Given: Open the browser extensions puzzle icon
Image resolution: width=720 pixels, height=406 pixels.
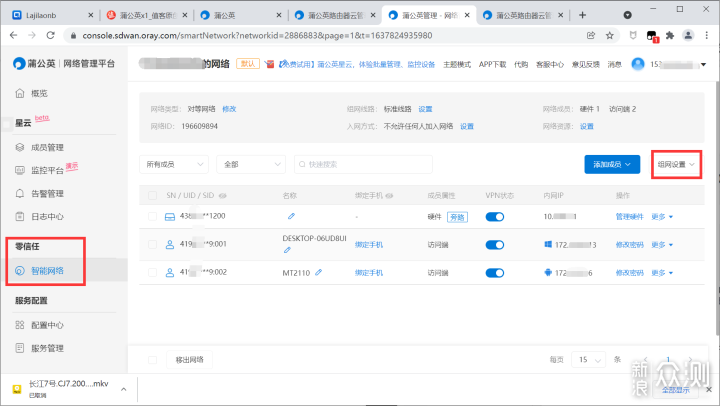Looking at the screenshot, I should (670, 35).
